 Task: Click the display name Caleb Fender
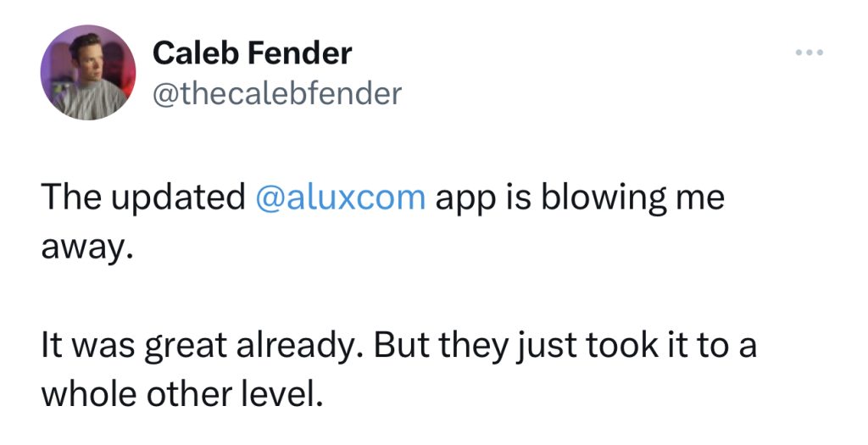point(252,53)
